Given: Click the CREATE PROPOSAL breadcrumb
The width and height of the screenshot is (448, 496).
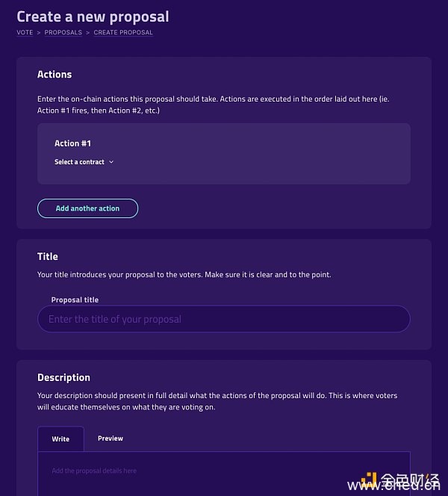Looking at the screenshot, I should point(123,33).
